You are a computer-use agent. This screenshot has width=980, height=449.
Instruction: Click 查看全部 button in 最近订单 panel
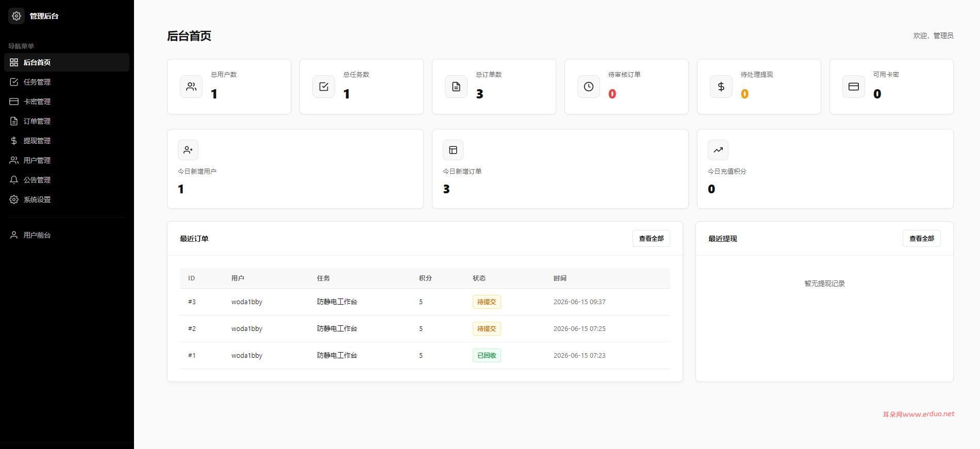click(651, 239)
